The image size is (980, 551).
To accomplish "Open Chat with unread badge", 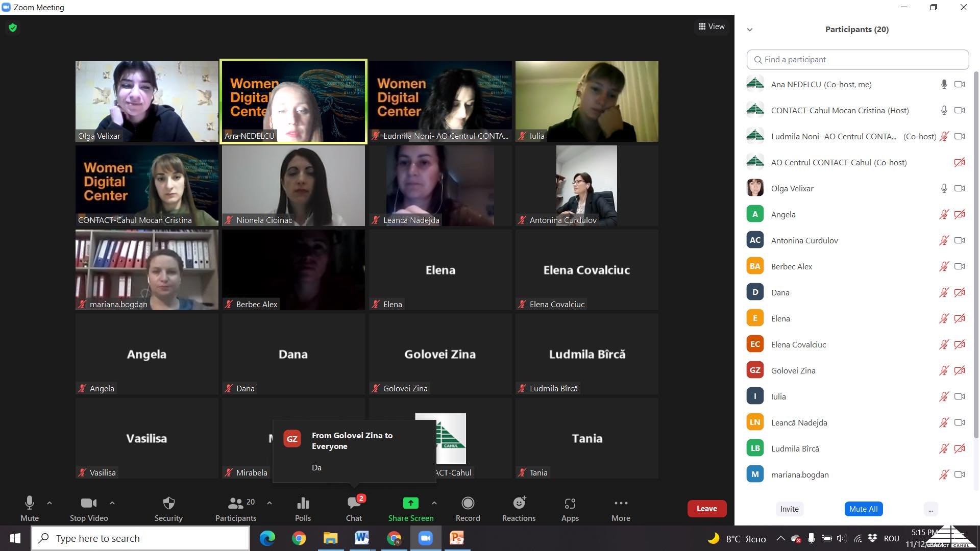I will (354, 504).
